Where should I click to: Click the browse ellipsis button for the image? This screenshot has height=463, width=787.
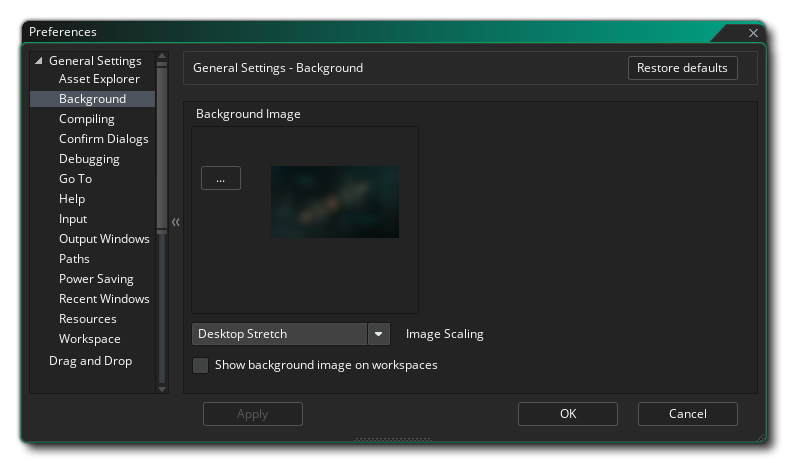tap(221, 178)
